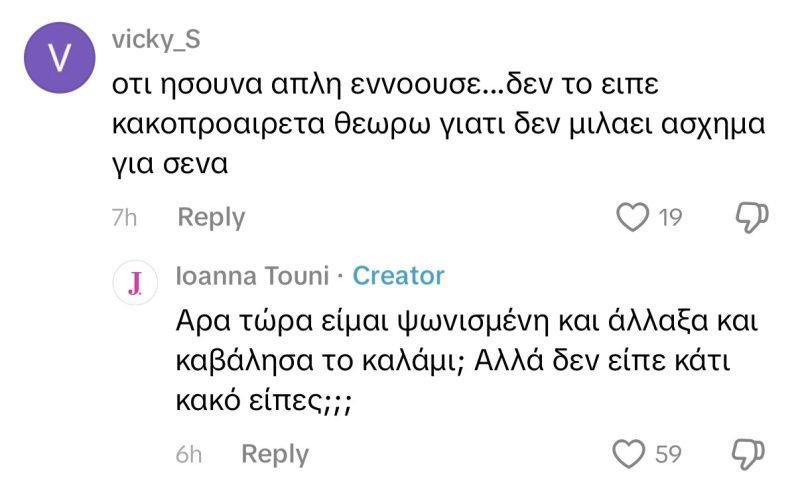Open vicky_S's purple V profile avatar
Screen dimensions: 800x493
pos(58,56)
